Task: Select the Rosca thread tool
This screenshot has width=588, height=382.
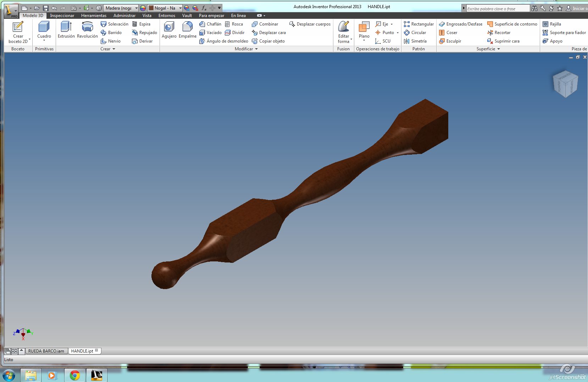Action: tap(234, 24)
